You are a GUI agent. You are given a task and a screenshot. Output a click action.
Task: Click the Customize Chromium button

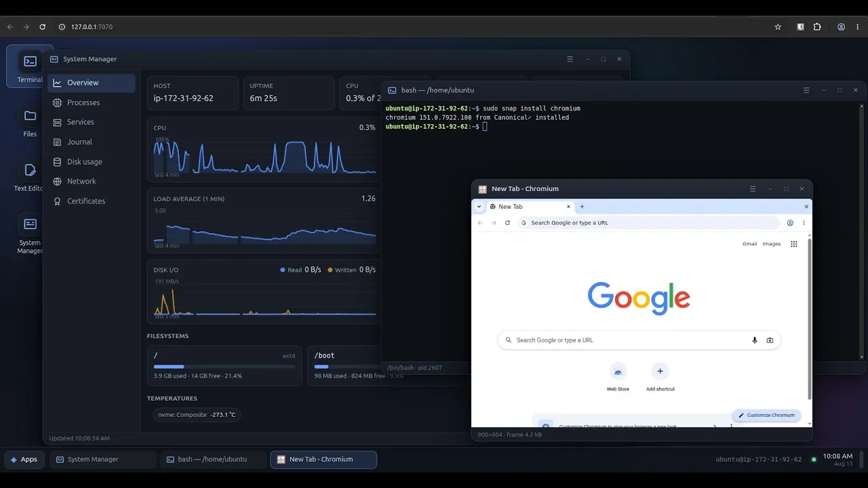[x=766, y=415]
